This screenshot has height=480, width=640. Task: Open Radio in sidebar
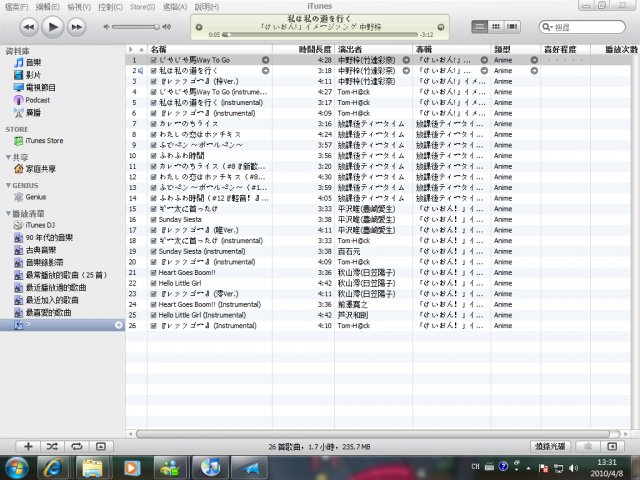27,112
